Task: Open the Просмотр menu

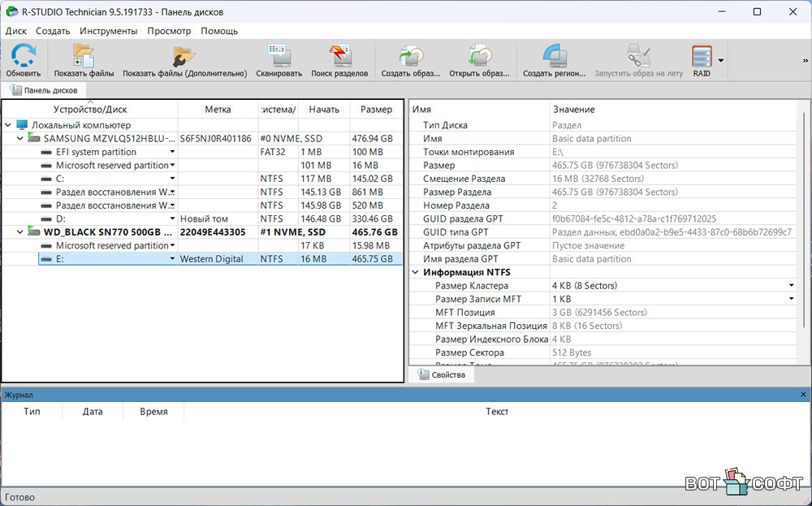Action: click(169, 31)
